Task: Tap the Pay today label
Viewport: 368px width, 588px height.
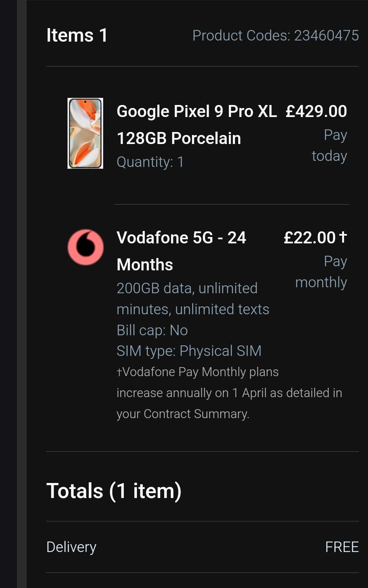Action: point(330,145)
